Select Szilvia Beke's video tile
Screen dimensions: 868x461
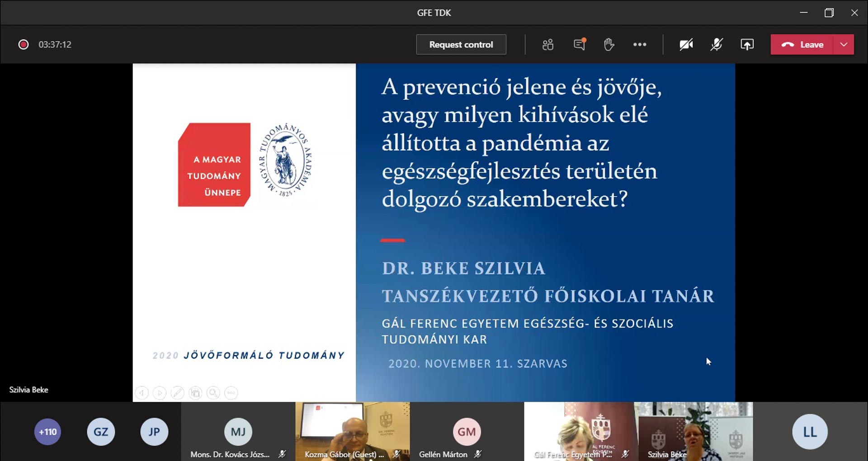[693, 431]
